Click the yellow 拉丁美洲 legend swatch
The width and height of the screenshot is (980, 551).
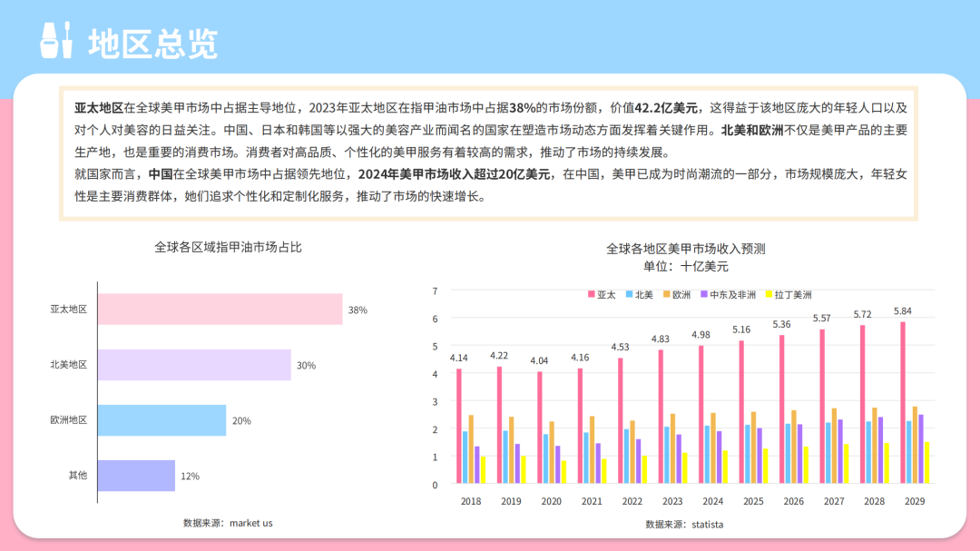(769, 294)
